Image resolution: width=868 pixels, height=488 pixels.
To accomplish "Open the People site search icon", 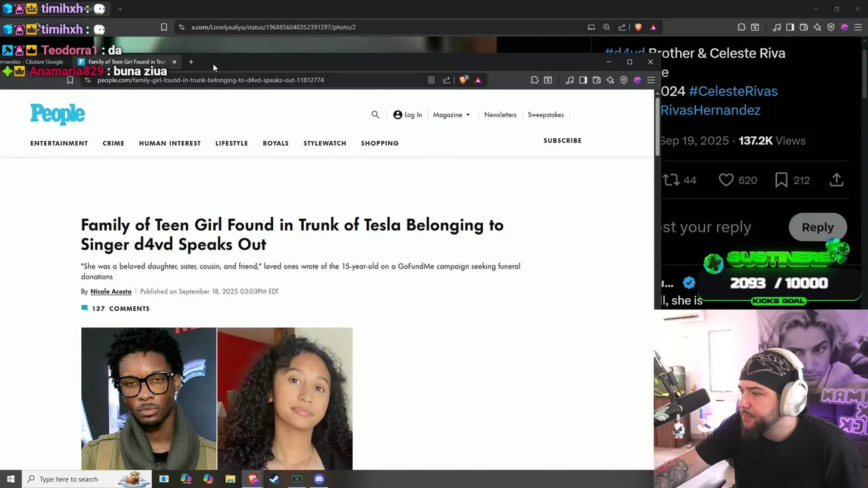I will 375,115.
